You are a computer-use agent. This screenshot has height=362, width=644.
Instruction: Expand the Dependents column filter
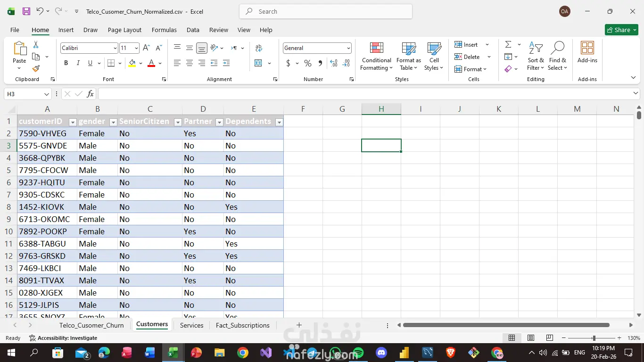pos(279,122)
